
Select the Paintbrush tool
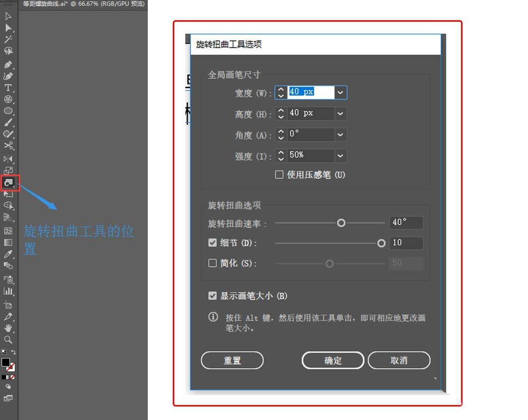tap(9, 123)
